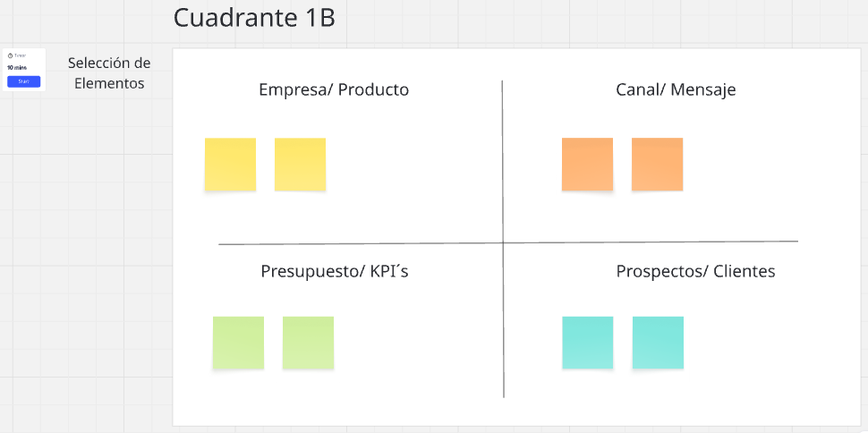868x433 pixels.
Task: Select the first turquoise sticky note
Action: pyautogui.click(x=587, y=342)
